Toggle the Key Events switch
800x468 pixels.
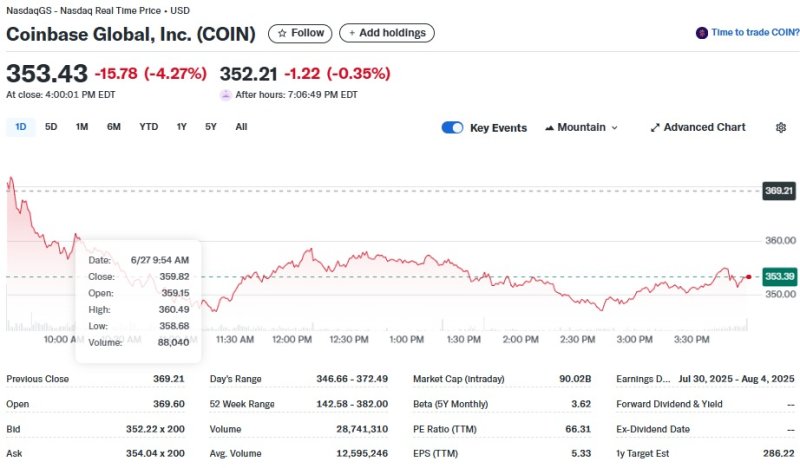453,128
